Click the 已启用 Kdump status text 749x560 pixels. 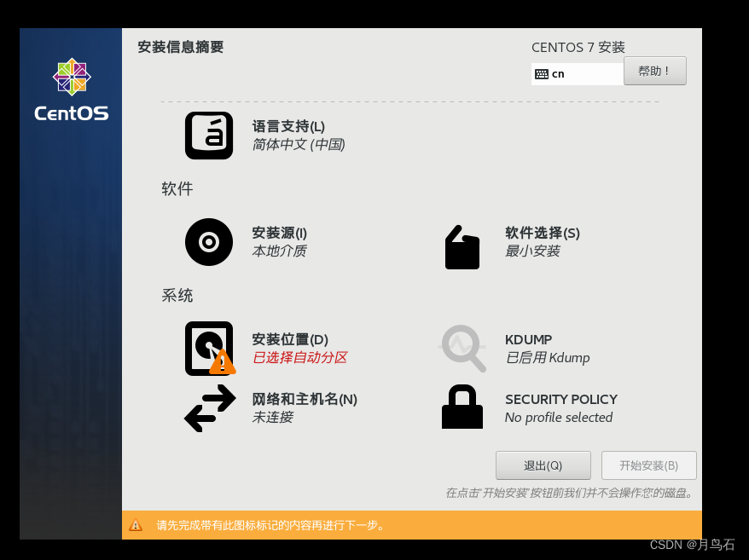click(548, 358)
